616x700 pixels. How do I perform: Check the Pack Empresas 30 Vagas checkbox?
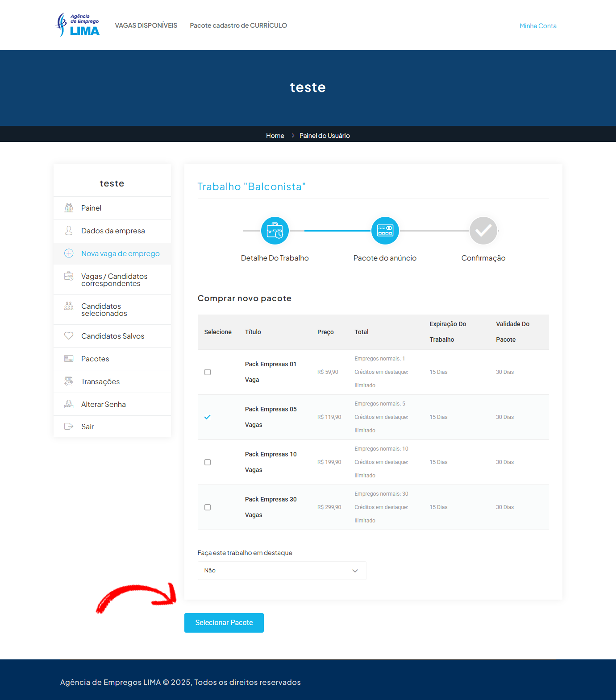point(208,507)
